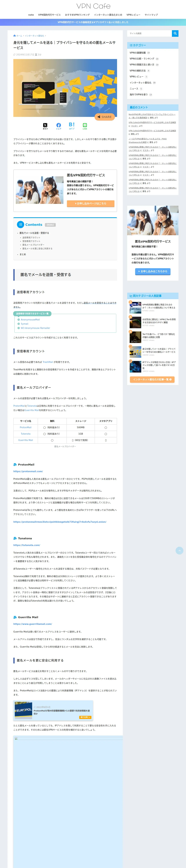Open category VPNの解約方法
Screen dimensions: 186x868
pyautogui.click(x=138, y=71)
